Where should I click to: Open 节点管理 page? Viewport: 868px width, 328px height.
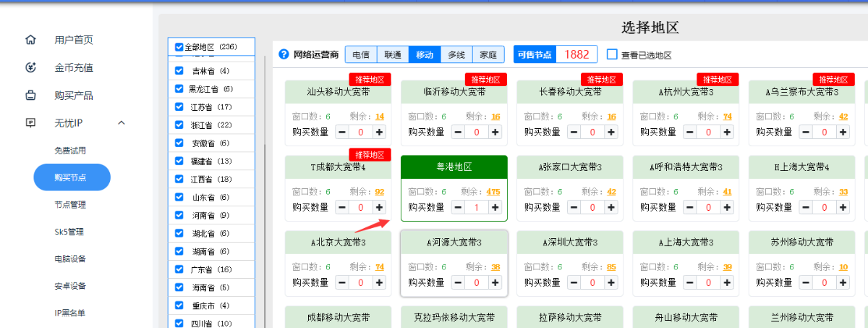pyautogui.click(x=70, y=205)
